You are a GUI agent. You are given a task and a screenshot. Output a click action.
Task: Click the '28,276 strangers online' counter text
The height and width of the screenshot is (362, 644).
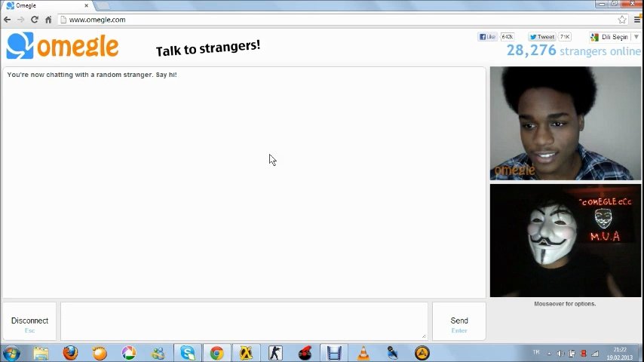[573, 51]
